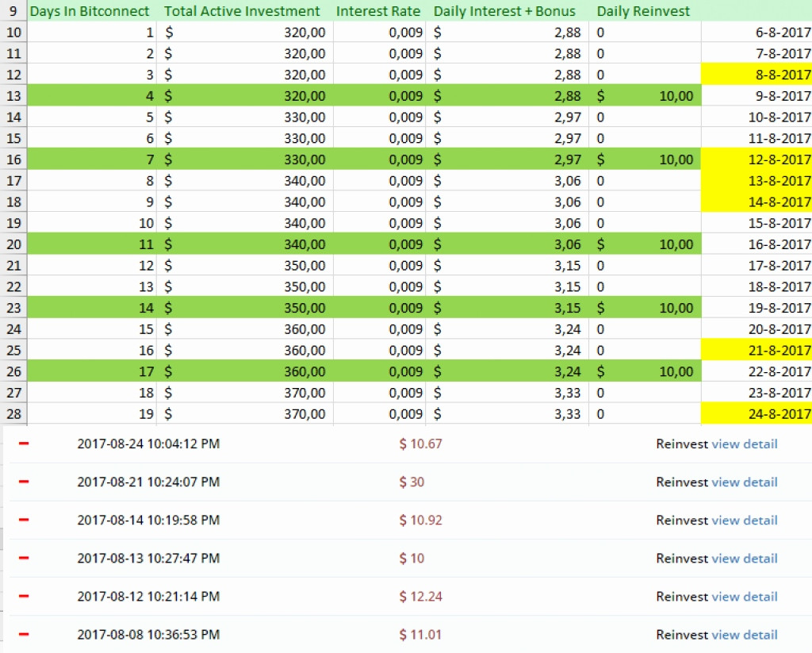
Task: Click the timestamp 2017-08-08 10:36:53 PM
Action: point(148,635)
